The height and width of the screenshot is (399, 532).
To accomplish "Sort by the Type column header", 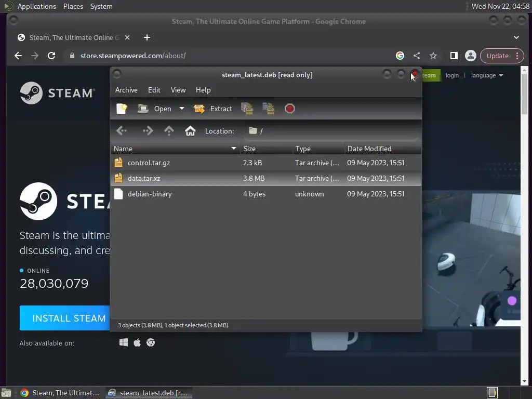I will tap(318, 149).
